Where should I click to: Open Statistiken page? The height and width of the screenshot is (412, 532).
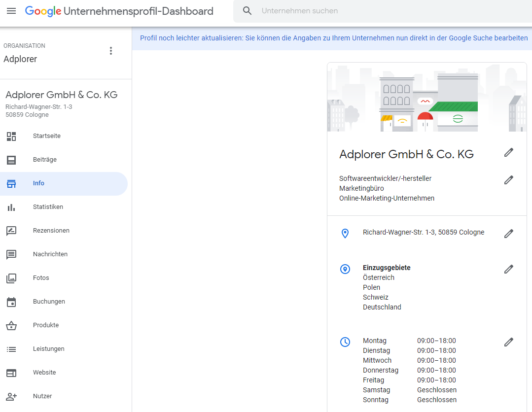(48, 207)
